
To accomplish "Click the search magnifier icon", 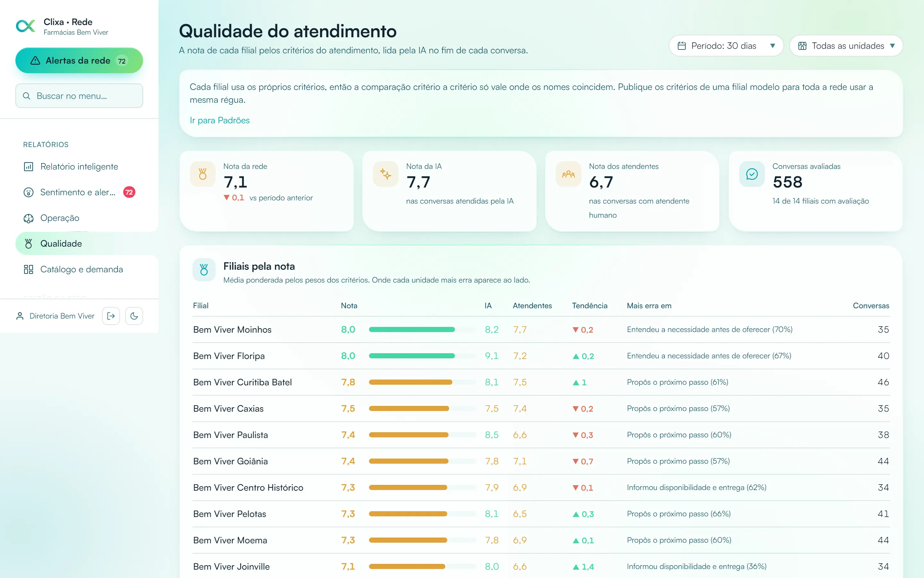I will (26, 96).
